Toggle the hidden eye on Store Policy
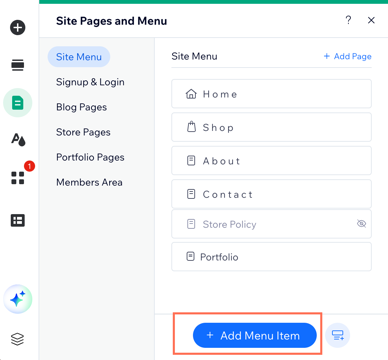 (x=361, y=224)
